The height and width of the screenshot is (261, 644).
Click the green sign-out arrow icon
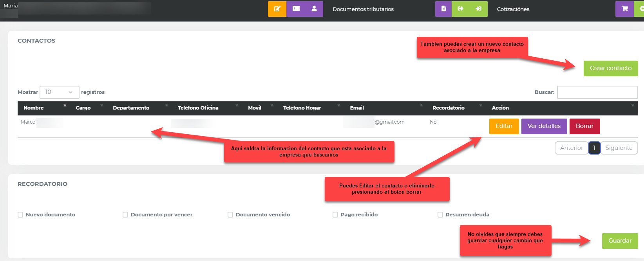click(461, 9)
